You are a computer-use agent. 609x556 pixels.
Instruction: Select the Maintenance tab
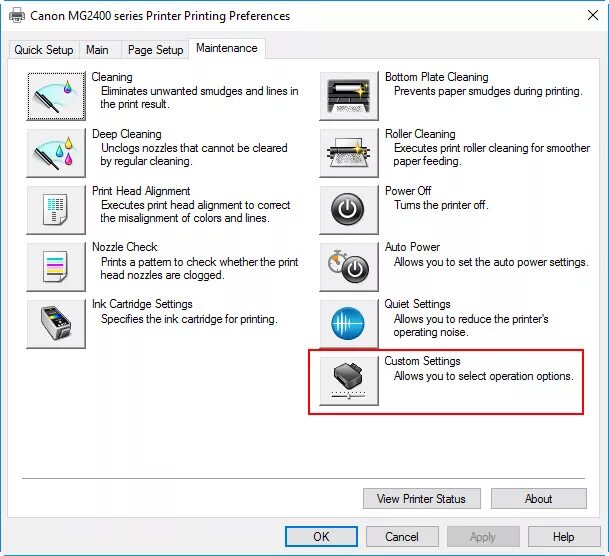coord(227,48)
